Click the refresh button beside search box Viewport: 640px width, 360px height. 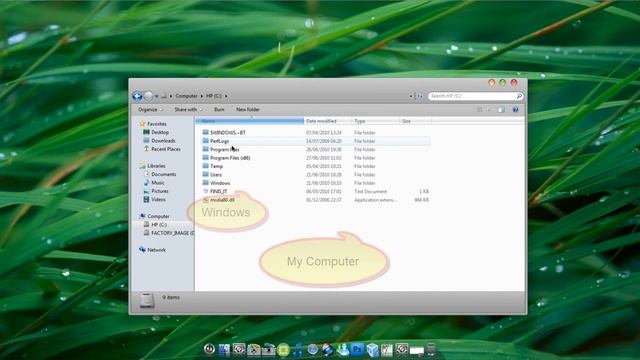point(419,96)
